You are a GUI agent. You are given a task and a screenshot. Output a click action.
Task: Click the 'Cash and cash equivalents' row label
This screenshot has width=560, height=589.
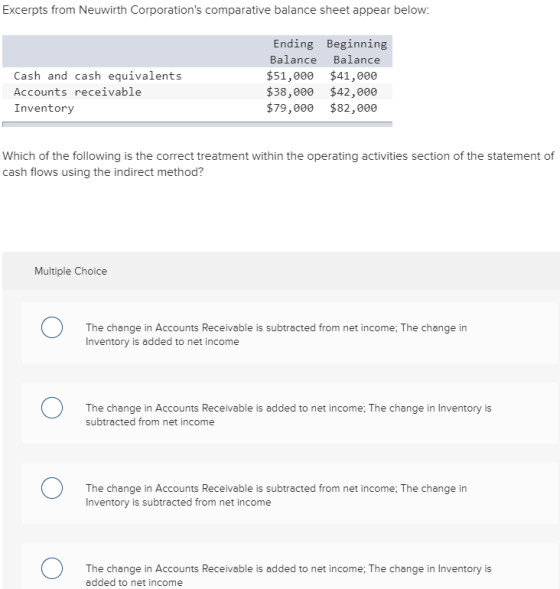point(98,76)
